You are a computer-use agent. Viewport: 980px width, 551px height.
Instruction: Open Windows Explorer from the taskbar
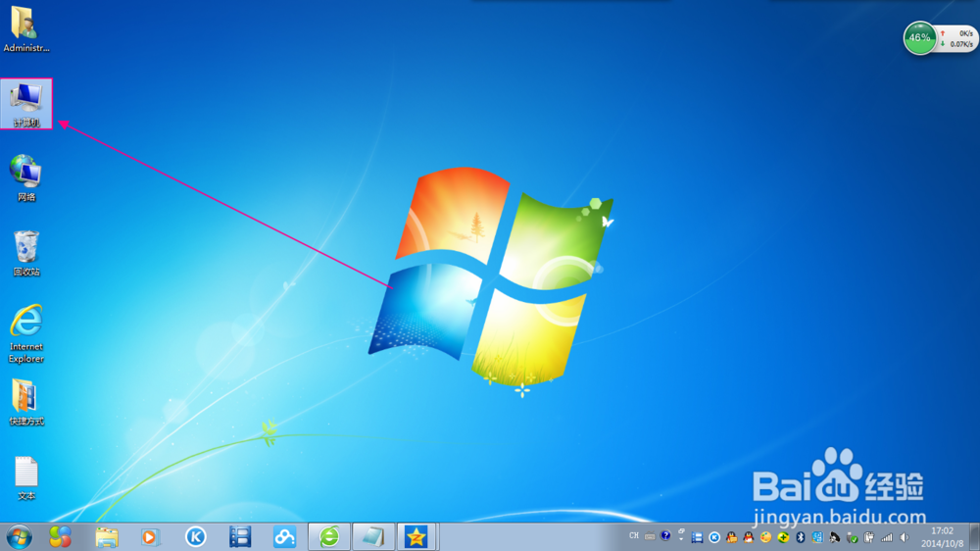point(106,537)
